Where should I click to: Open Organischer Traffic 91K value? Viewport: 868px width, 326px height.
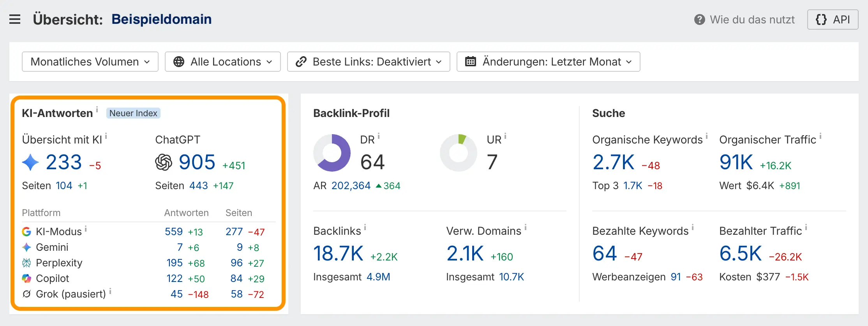736,162
